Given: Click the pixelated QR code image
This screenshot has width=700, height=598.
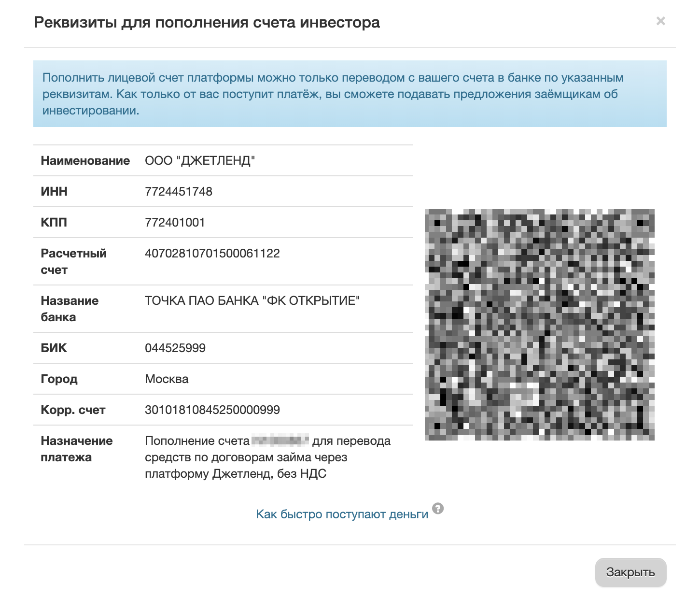Looking at the screenshot, I should (540, 325).
